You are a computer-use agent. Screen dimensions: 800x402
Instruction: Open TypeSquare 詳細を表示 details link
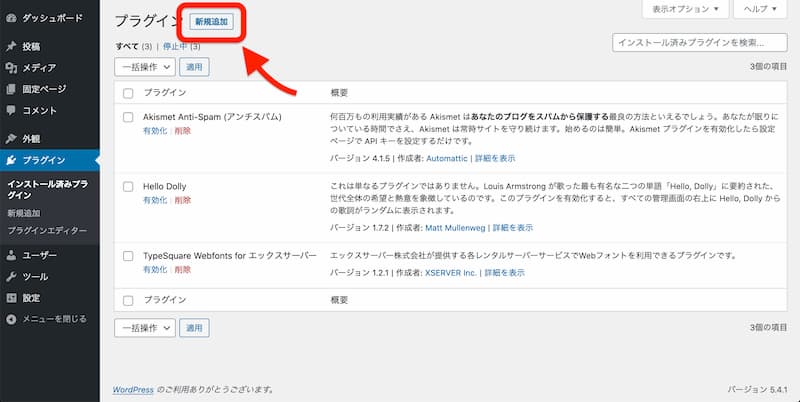[504, 273]
